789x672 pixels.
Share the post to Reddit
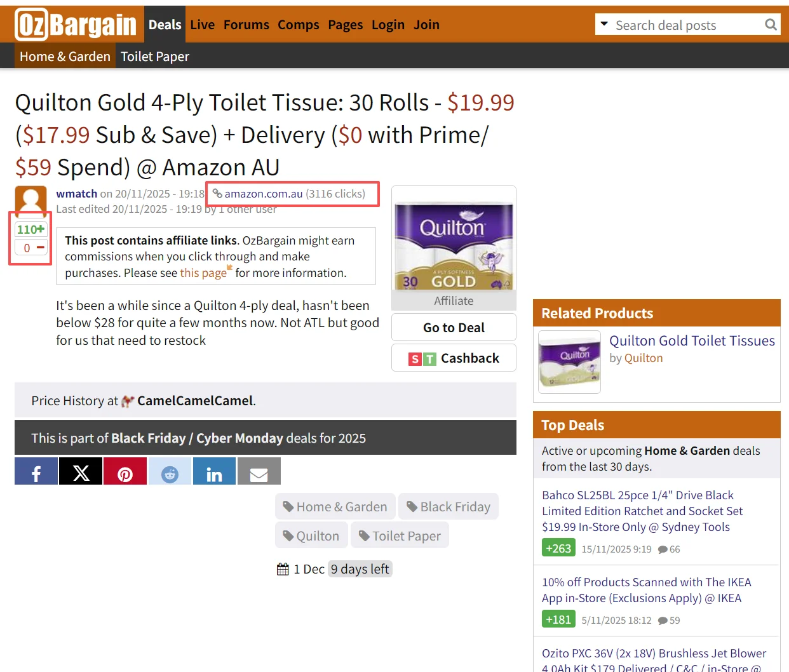pyautogui.click(x=170, y=471)
